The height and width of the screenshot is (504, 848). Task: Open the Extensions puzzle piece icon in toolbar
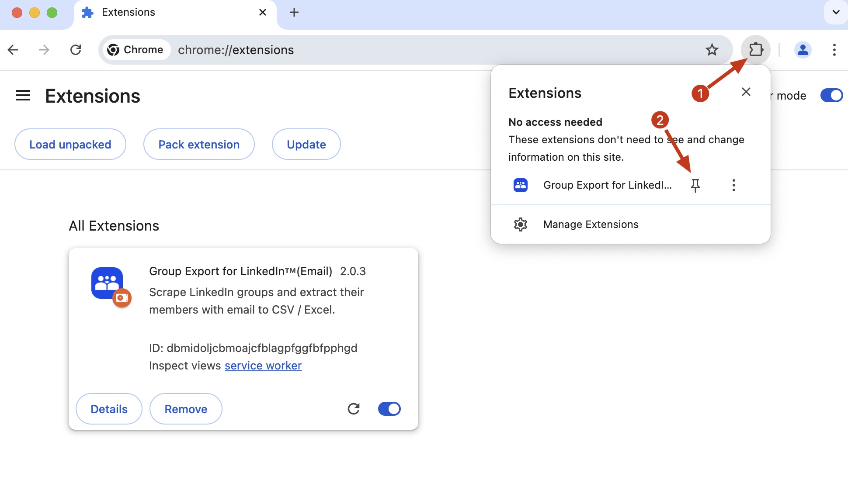pyautogui.click(x=755, y=49)
